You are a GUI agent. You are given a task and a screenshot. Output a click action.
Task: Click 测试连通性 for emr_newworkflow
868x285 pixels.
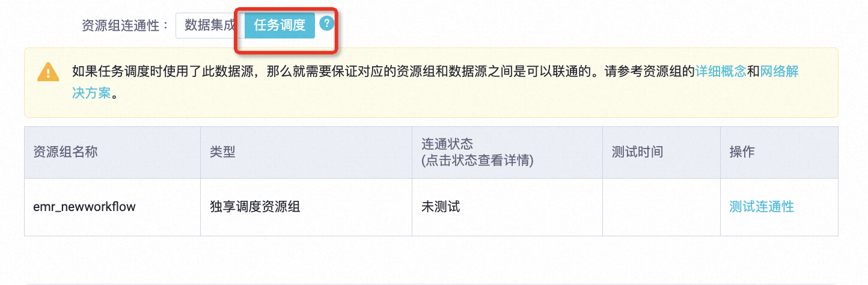761,207
